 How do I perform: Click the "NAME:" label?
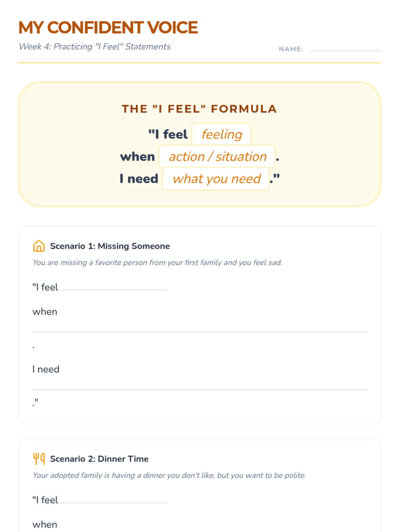pos(291,49)
